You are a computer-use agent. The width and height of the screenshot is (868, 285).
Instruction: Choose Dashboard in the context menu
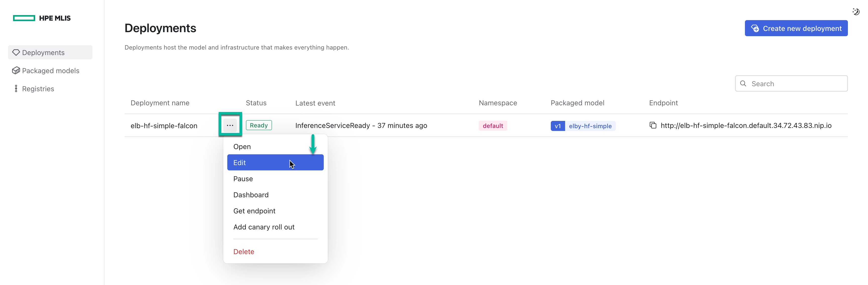275,195
